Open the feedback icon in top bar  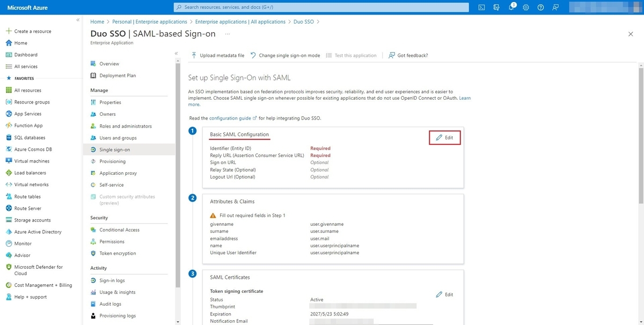pyautogui.click(x=555, y=8)
